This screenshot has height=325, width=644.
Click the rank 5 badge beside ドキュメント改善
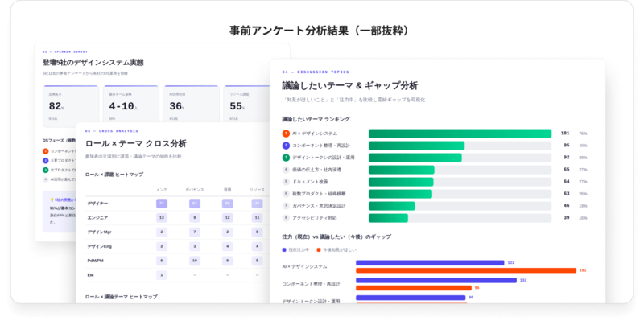pyautogui.click(x=286, y=181)
